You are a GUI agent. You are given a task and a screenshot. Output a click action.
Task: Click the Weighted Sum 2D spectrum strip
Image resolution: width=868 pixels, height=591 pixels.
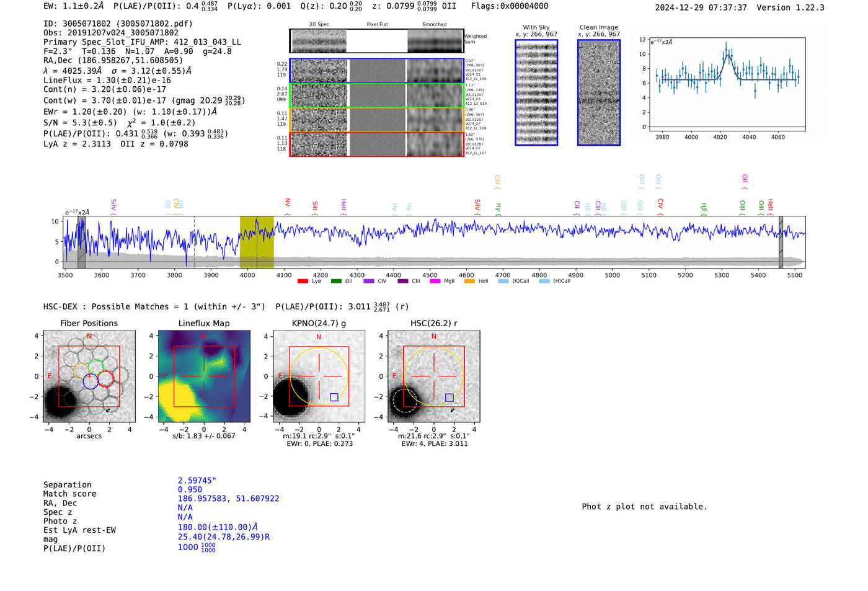(377, 41)
